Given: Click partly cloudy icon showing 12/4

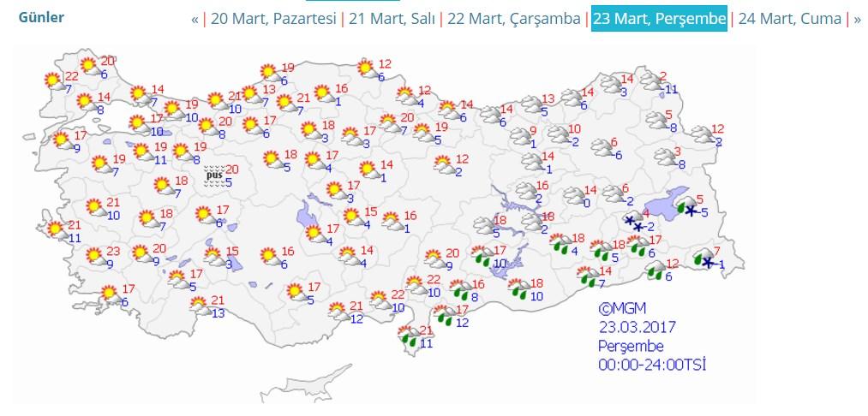Looking at the screenshot, I should click(x=408, y=96).
